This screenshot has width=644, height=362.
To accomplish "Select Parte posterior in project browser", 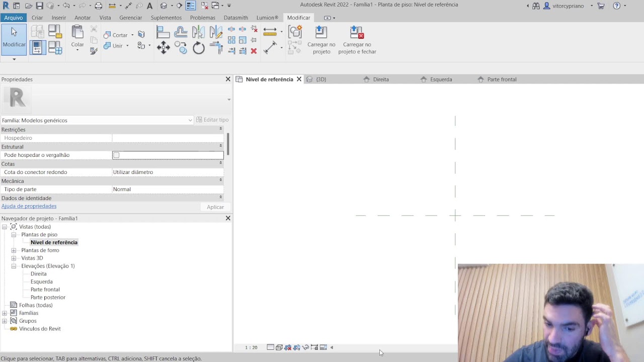I will (48, 298).
